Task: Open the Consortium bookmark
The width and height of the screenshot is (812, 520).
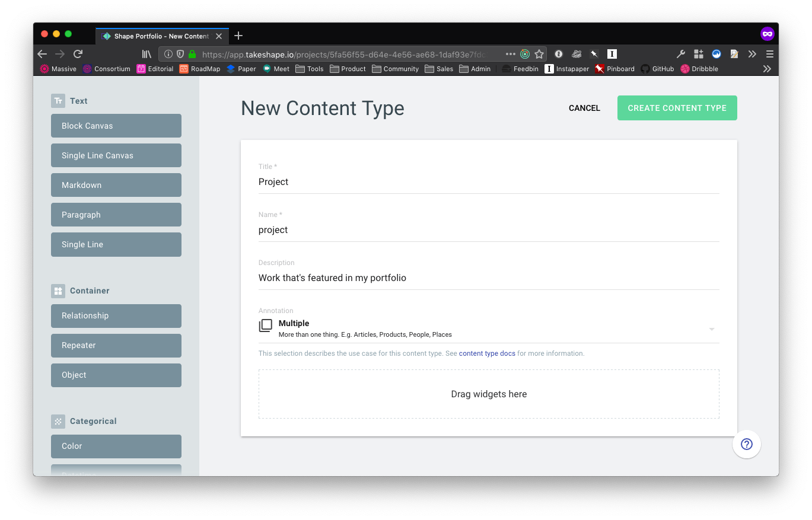Action: [107, 69]
